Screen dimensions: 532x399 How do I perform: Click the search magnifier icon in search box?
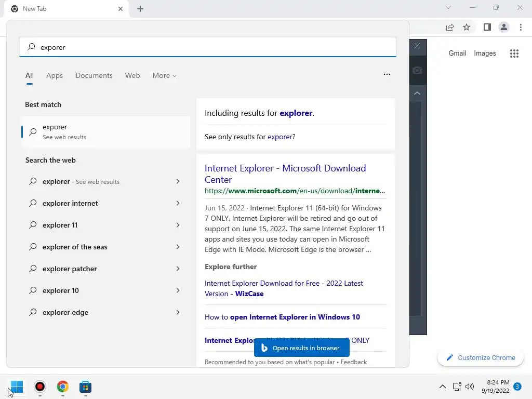[31, 47]
